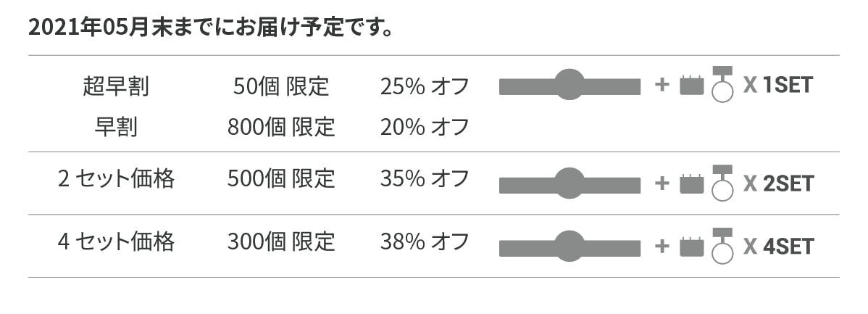868x314 pixels.
Task: Select the 超早割 plan label
Action: 116,87
